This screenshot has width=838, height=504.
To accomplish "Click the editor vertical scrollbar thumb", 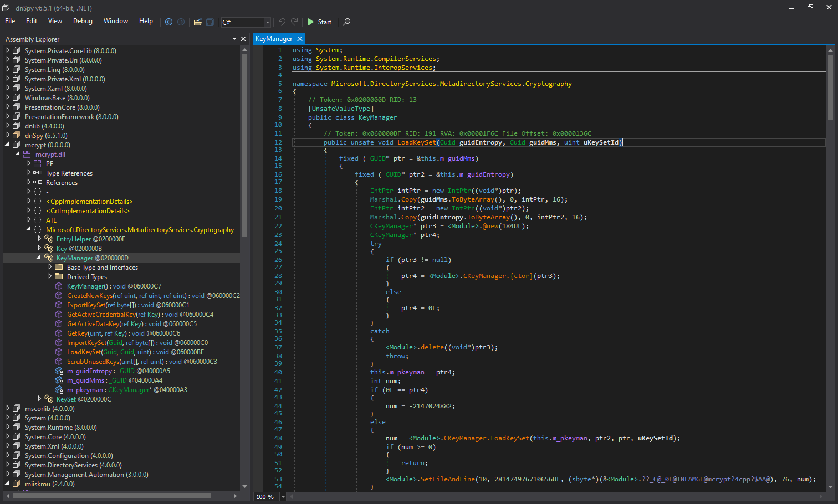I will [x=830, y=86].
